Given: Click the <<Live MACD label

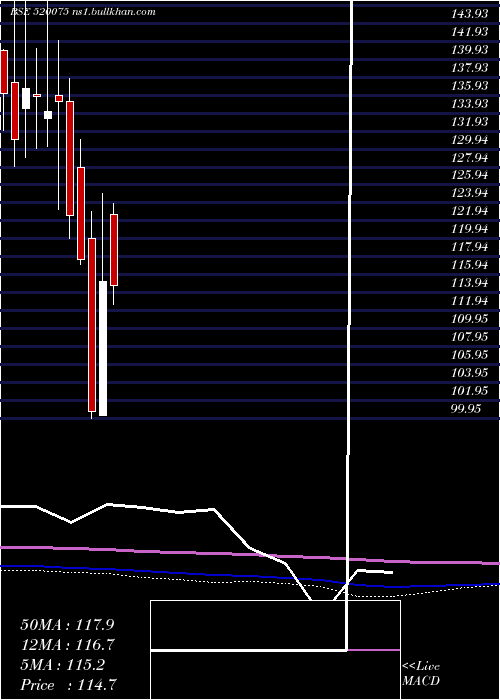Looking at the screenshot, I should click(x=421, y=674).
